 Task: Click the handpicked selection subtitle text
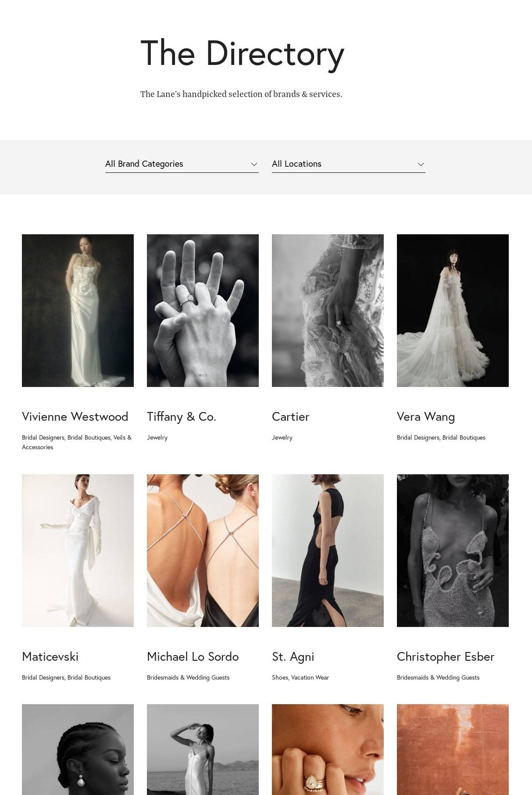241,94
